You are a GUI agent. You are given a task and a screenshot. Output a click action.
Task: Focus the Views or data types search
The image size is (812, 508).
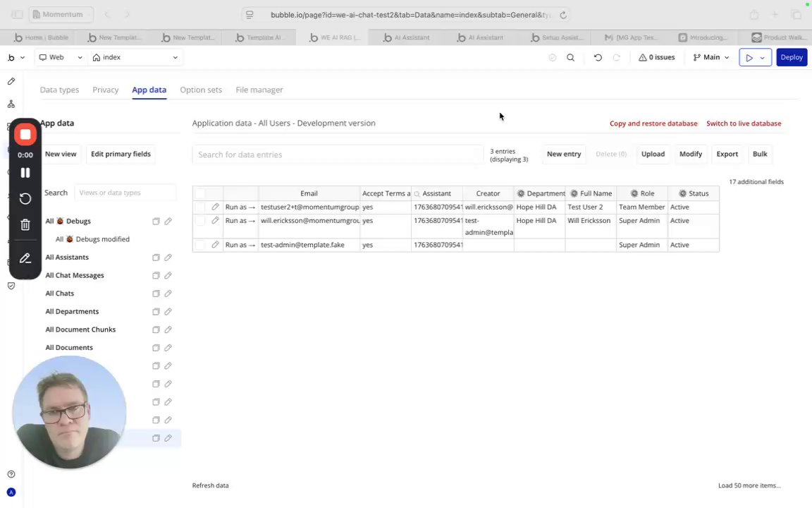click(x=125, y=193)
